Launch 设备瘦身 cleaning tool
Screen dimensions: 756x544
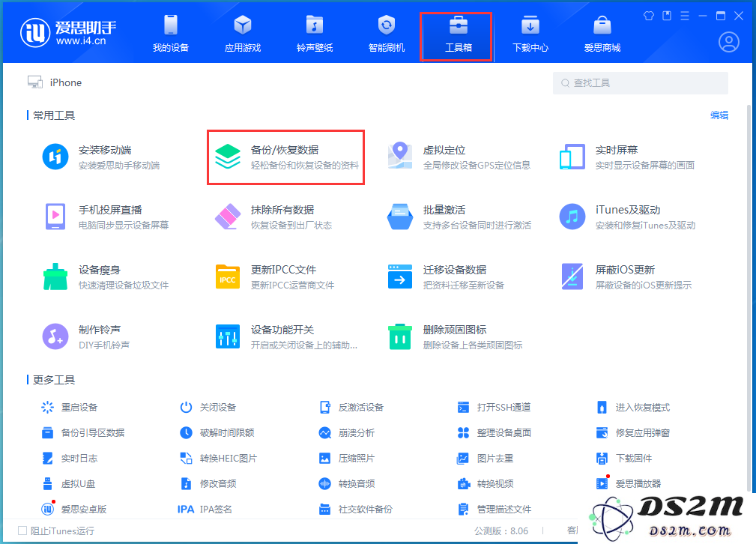(106, 276)
